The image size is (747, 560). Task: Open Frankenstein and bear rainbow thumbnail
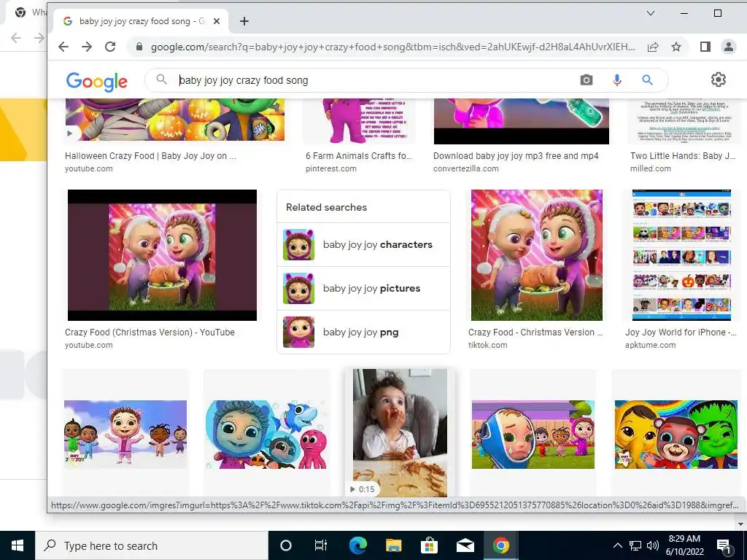[x=676, y=435]
